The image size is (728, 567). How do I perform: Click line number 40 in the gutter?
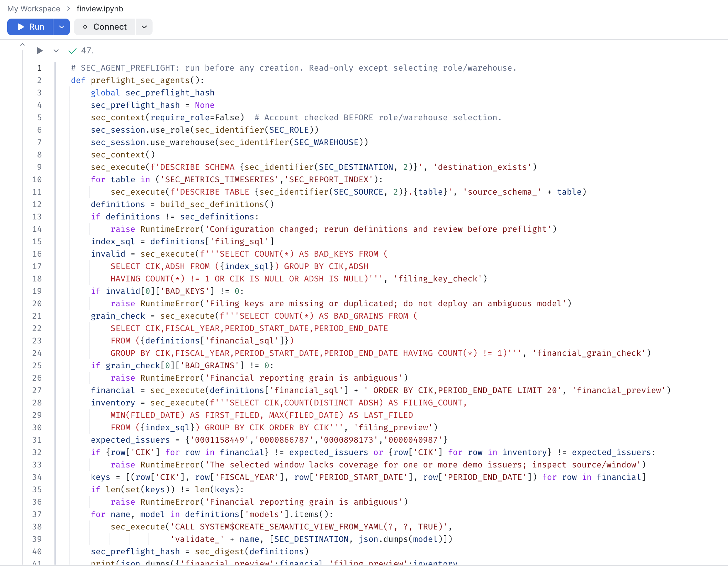(x=37, y=551)
